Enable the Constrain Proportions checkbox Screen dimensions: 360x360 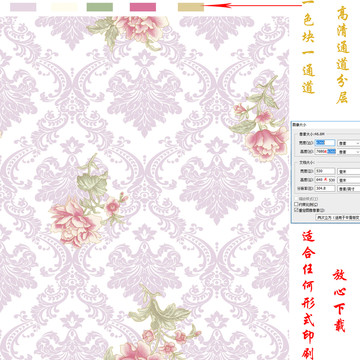[296, 204]
